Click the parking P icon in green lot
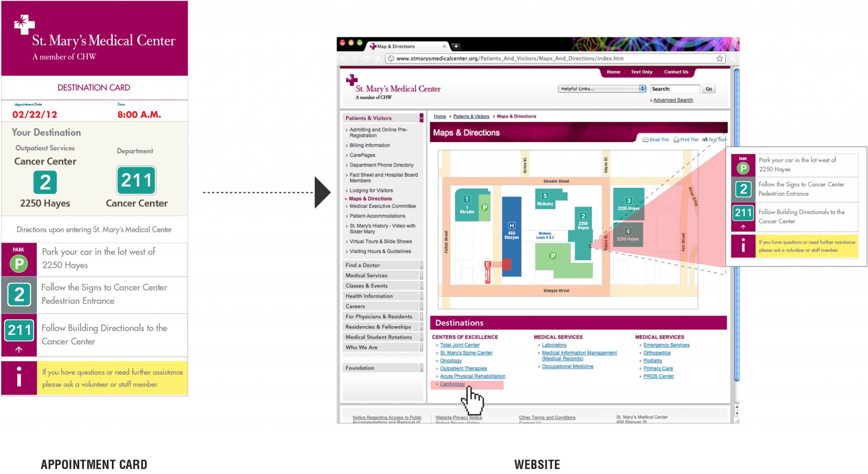 (553, 256)
